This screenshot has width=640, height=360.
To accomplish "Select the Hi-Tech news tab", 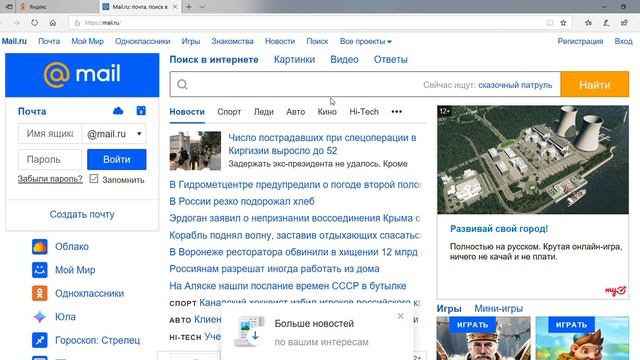I will [364, 112].
